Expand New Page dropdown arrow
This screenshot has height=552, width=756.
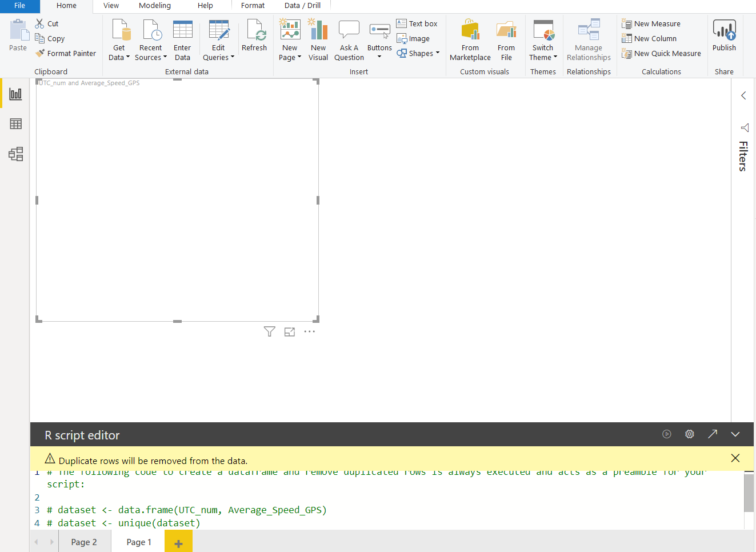(x=299, y=57)
